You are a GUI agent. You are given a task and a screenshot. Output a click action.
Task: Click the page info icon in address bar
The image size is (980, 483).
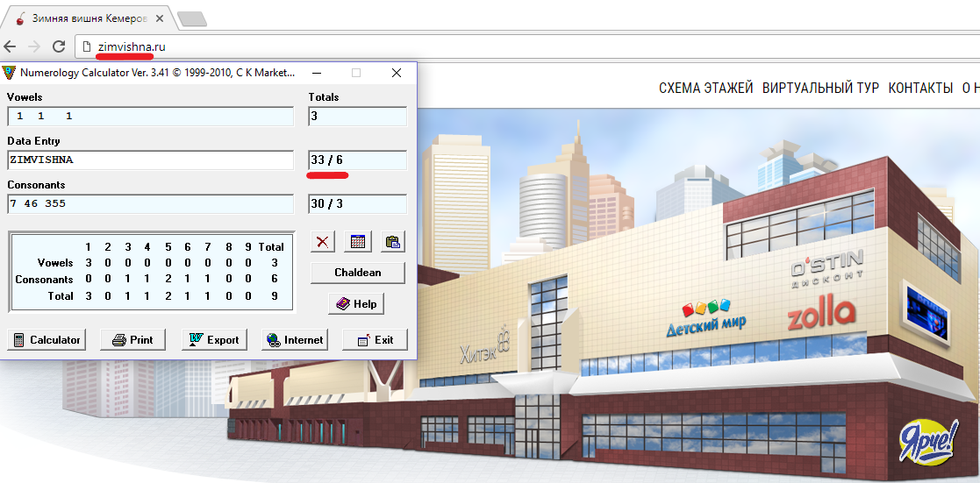(x=86, y=46)
